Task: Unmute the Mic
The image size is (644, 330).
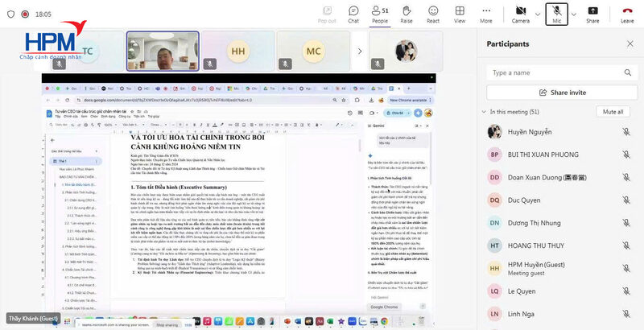Action: pyautogui.click(x=557, y=14)
